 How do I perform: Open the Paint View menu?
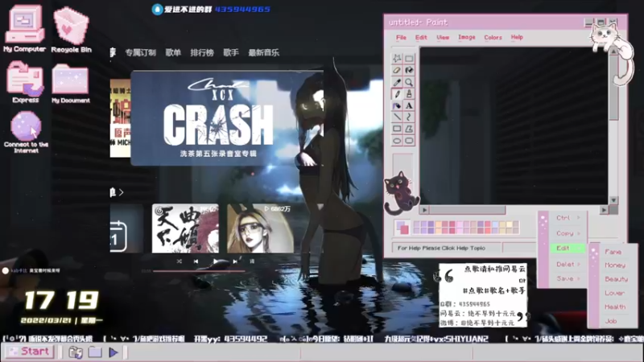(443, 37)
